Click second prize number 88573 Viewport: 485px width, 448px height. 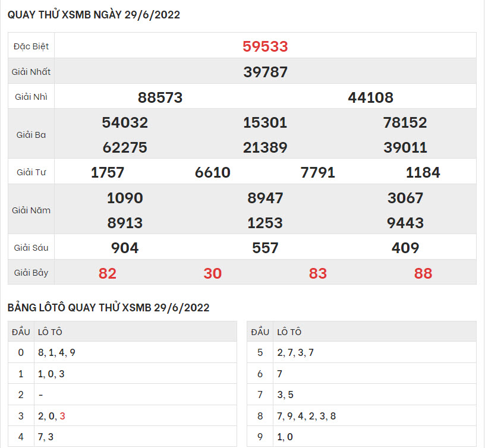point(160,97)
